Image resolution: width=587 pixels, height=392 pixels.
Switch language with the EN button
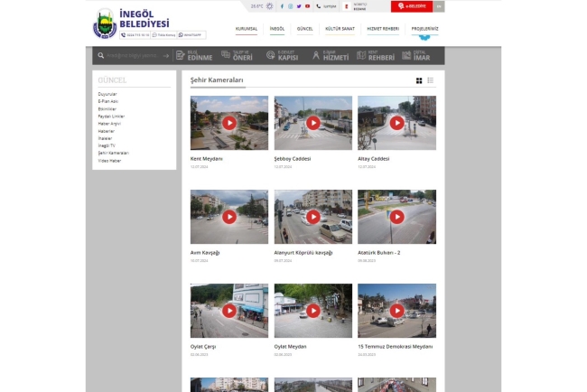coord(439,6)
